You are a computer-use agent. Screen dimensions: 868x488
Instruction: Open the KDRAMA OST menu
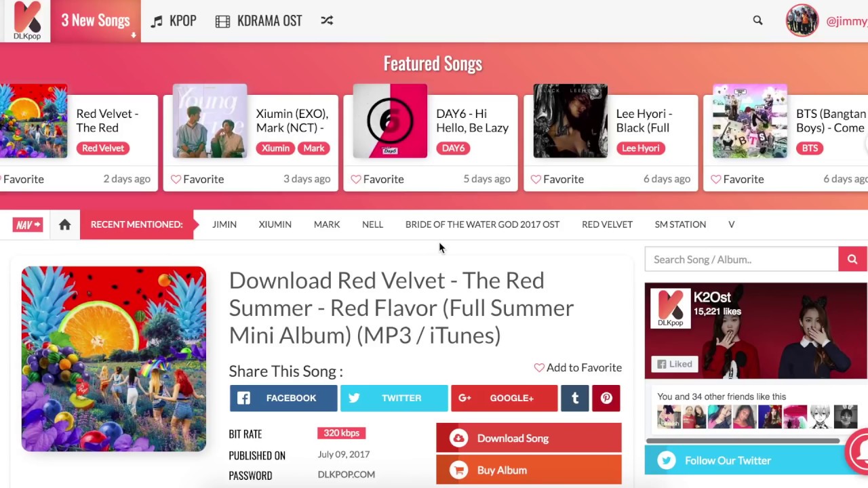[x=259, y=20]
